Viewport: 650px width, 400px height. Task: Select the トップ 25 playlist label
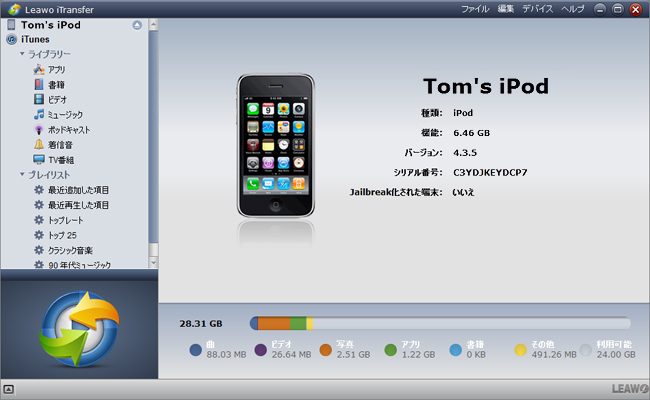click(63, 235)
